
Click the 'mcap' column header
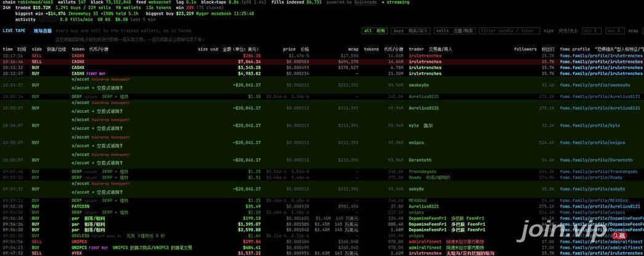[353, 49]
